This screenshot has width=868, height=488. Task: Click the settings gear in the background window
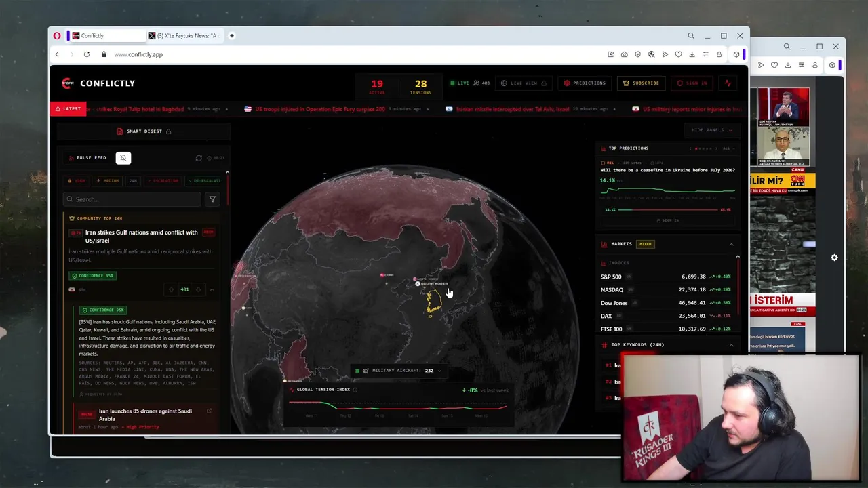pos(834,258)
